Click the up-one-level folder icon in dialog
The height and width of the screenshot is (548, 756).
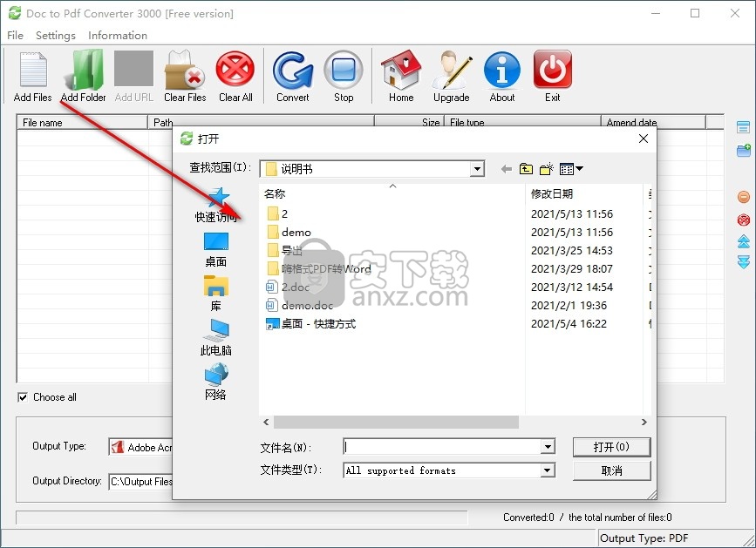click(x=526, y=169)
